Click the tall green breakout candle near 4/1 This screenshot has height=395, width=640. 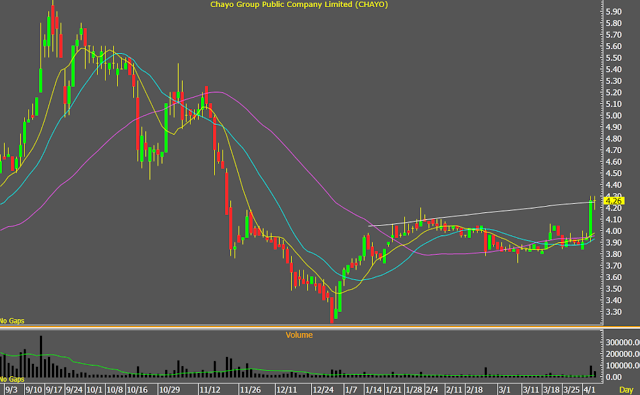pyautogui.click(x=591, y=218)
